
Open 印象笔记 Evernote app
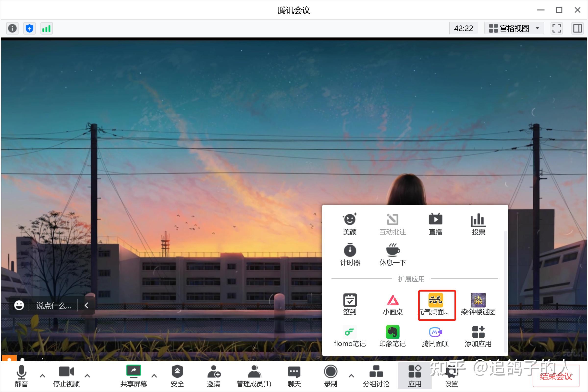tap(392, 336)
